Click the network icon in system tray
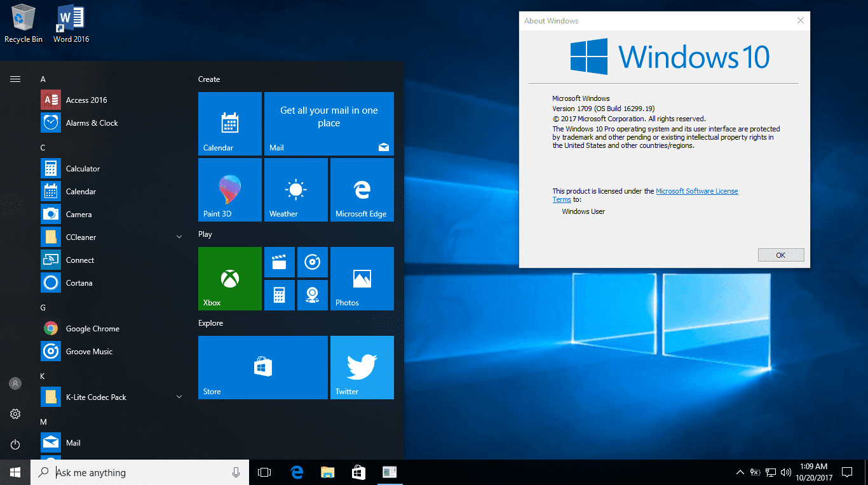This screenshot has height=485, width=868. click(770, 472)
